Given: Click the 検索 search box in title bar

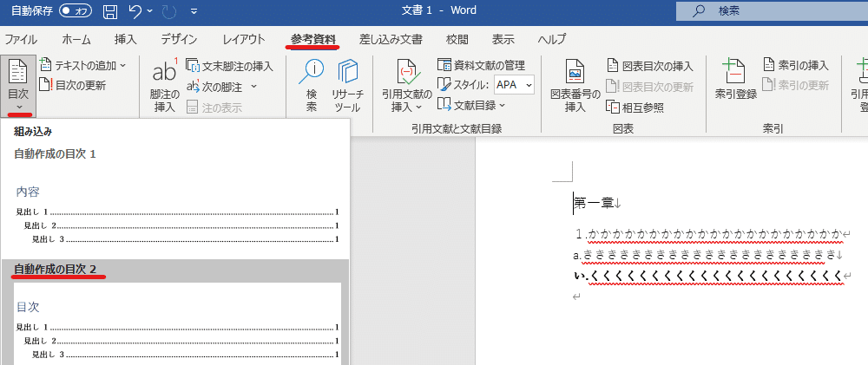Looking at the screenshot, I should point(772,10).
